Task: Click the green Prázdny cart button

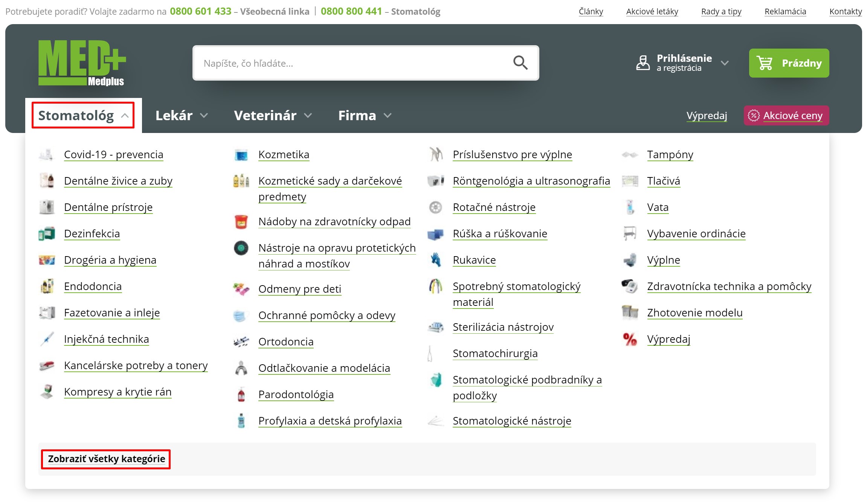Action: (x=789, y=63)
